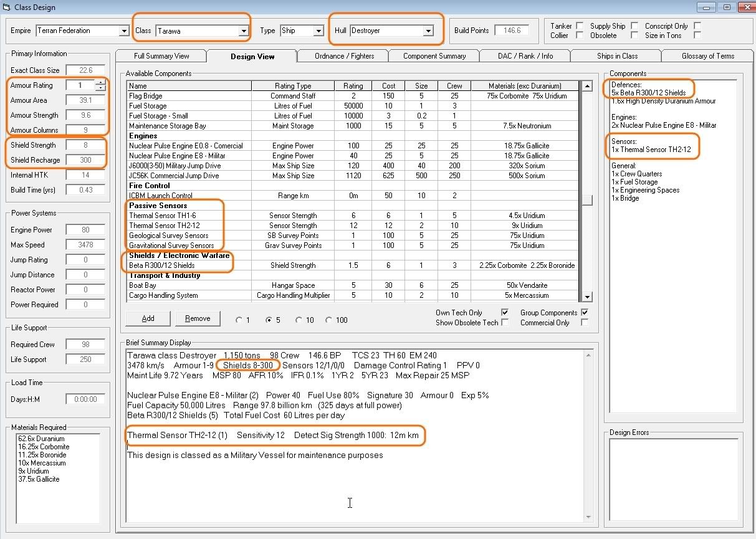This screenshot has height=539, width=756.
Task: Select Cargo Handling System row
Action: (353, 295)
